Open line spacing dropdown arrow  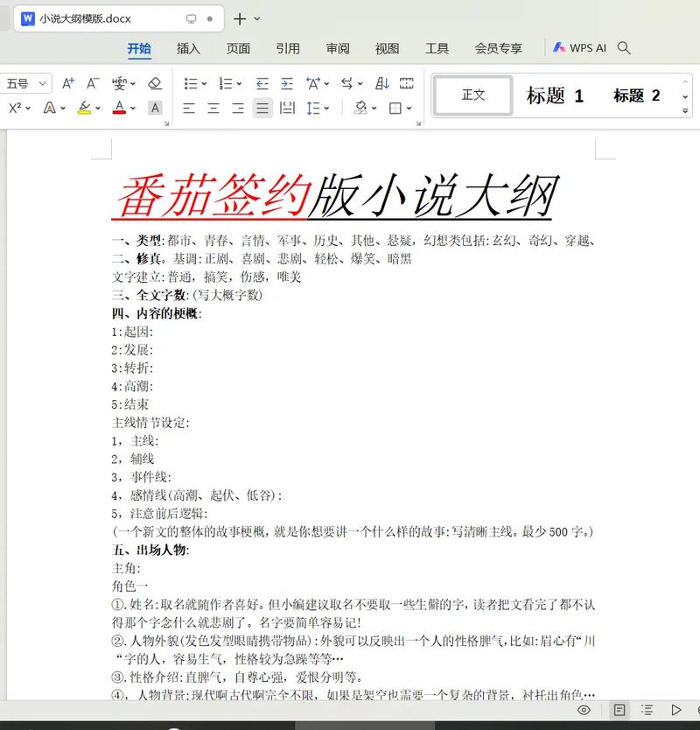(x=326, y=109)
